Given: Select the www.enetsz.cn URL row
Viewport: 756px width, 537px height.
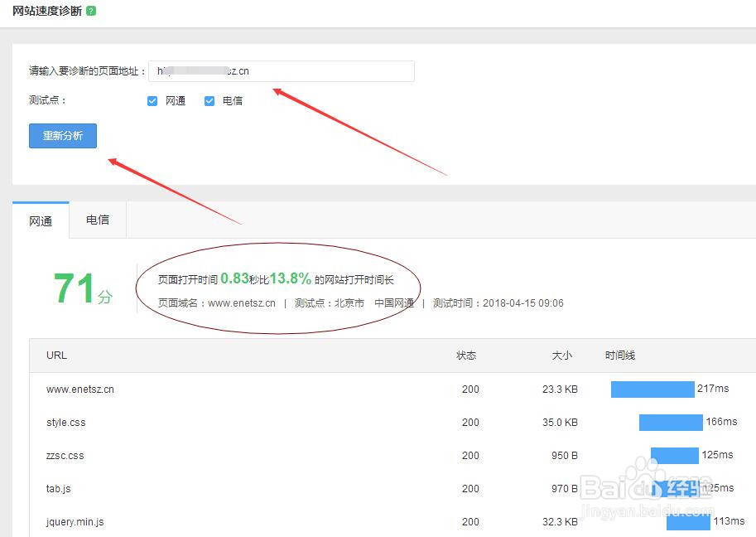Looking at the screenshot, I should coord(392,389).
